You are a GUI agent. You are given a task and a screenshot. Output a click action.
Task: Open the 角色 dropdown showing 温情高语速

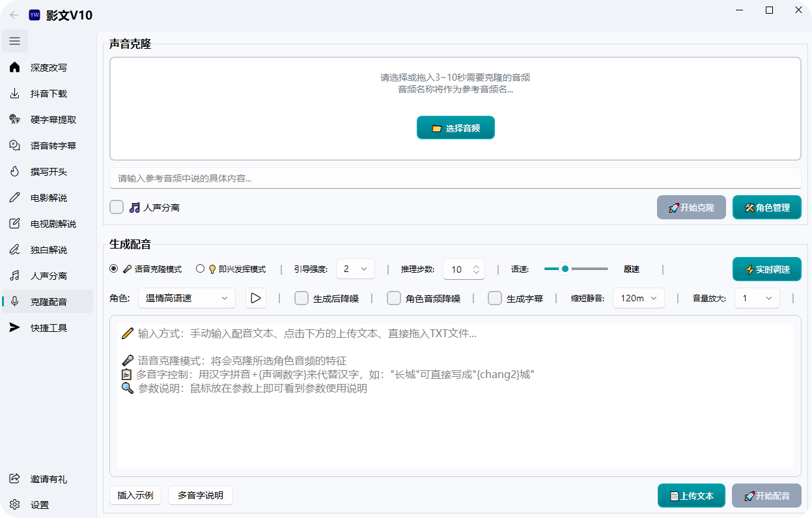pyautogui.click(x=186, y=298)
